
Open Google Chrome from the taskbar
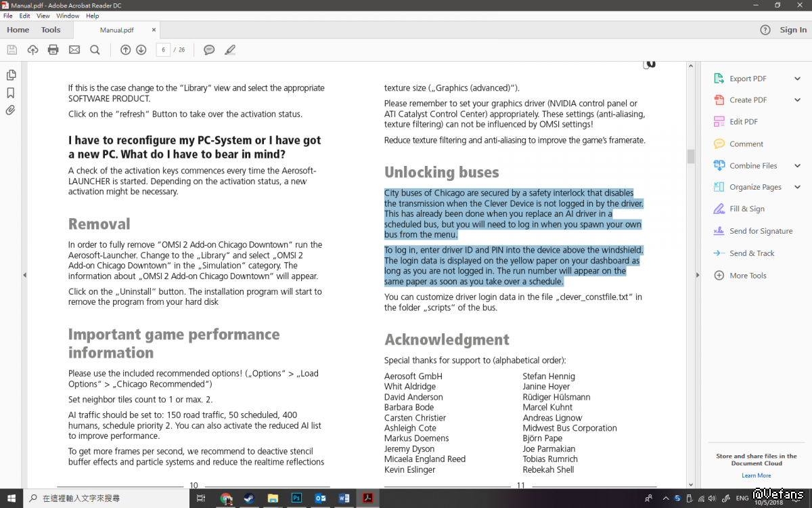click(x=226, y=498)
